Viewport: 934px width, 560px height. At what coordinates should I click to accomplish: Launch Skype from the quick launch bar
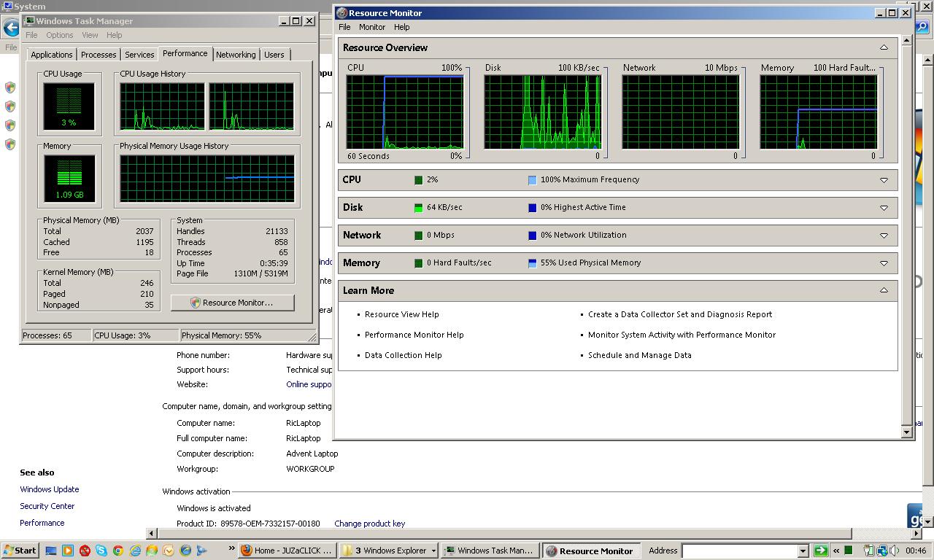[x=101, y=551]
